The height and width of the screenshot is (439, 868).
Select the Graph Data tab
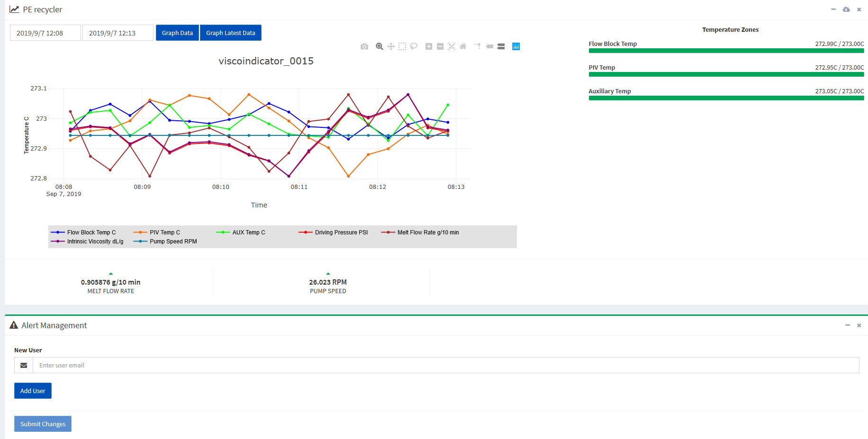pos(177,32)
